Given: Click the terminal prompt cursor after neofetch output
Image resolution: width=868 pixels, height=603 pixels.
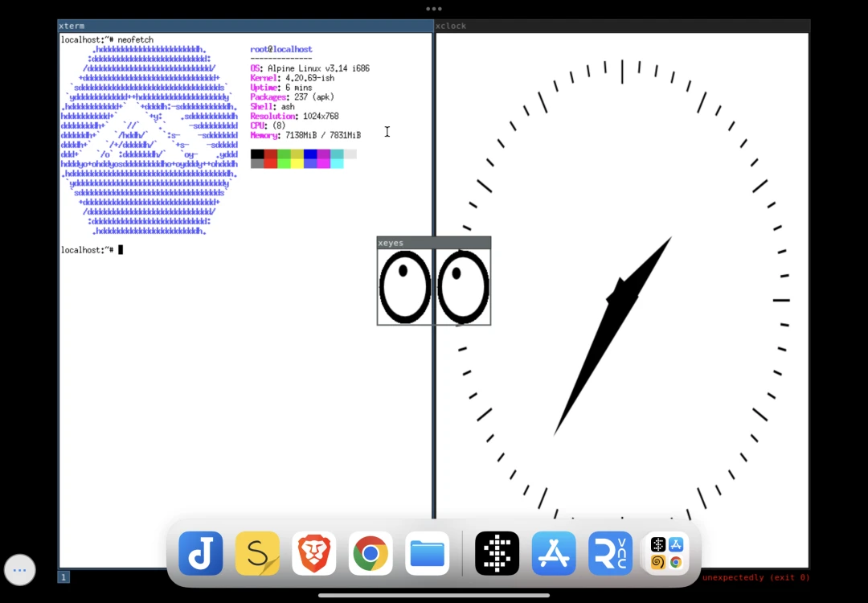Looking at the screenshot, I should pyautogui.click(x=121, y=250).
